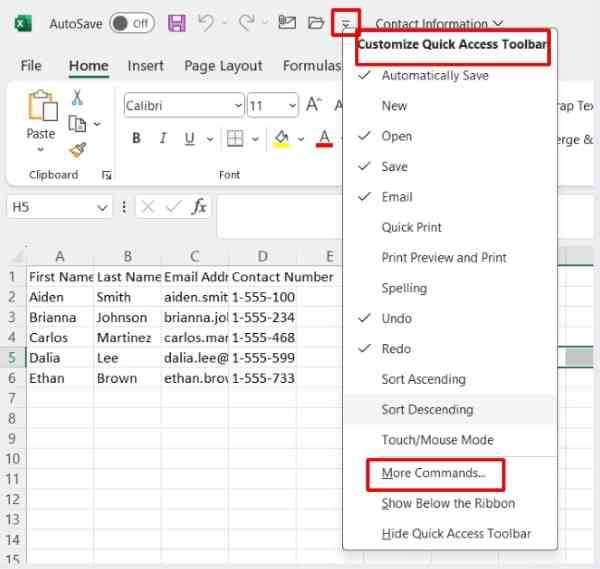Click the formula bar input area
This screenshot has width=600, height=569.
pyautogui.click(x=279, y=216)
